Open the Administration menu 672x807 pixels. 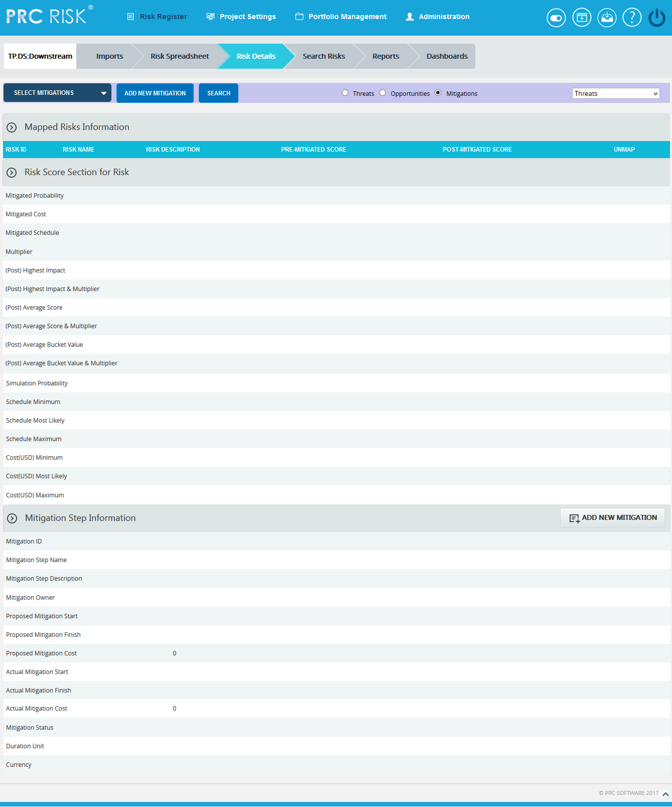(444, 17)
